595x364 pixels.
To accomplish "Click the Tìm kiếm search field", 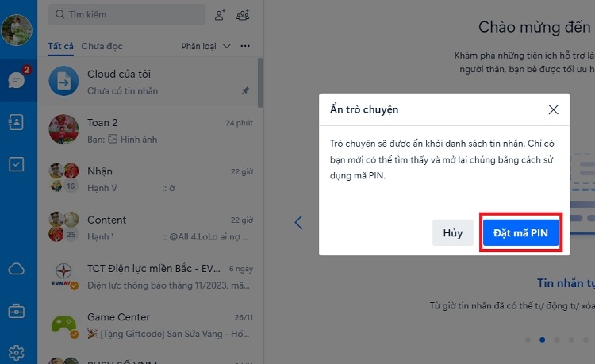I will (127, 15).
